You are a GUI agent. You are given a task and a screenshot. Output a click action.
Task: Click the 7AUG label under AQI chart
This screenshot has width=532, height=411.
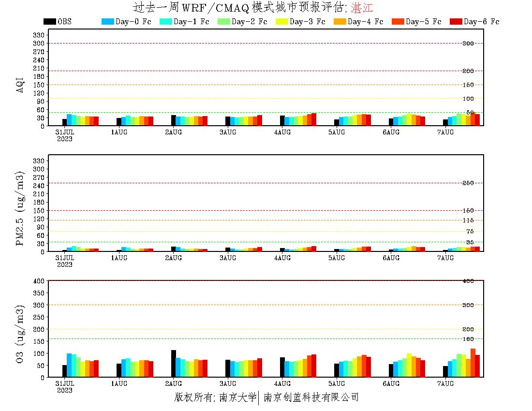pos(445,132)
